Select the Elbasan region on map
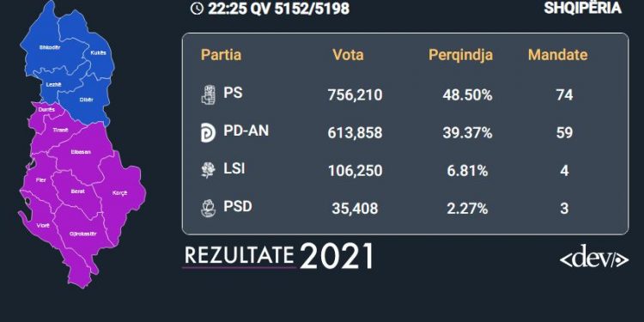 [x=81, y=152]
